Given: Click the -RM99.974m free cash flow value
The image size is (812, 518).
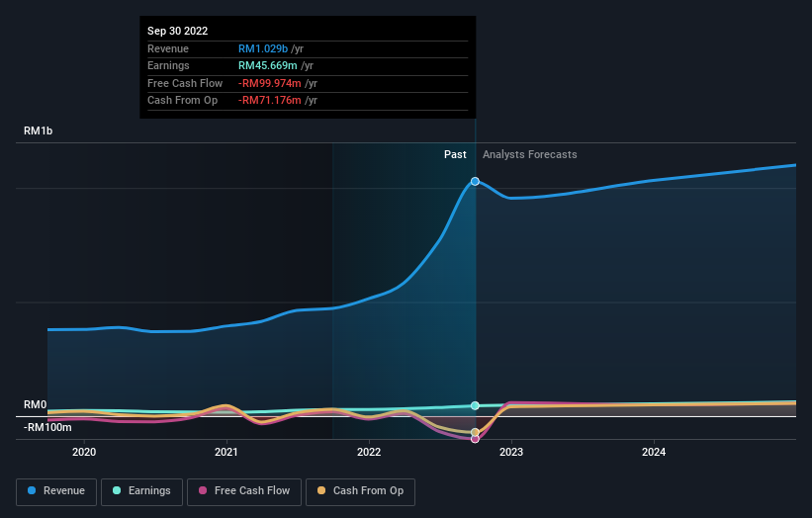Looking at the screenshot, I should pos(270,83).
